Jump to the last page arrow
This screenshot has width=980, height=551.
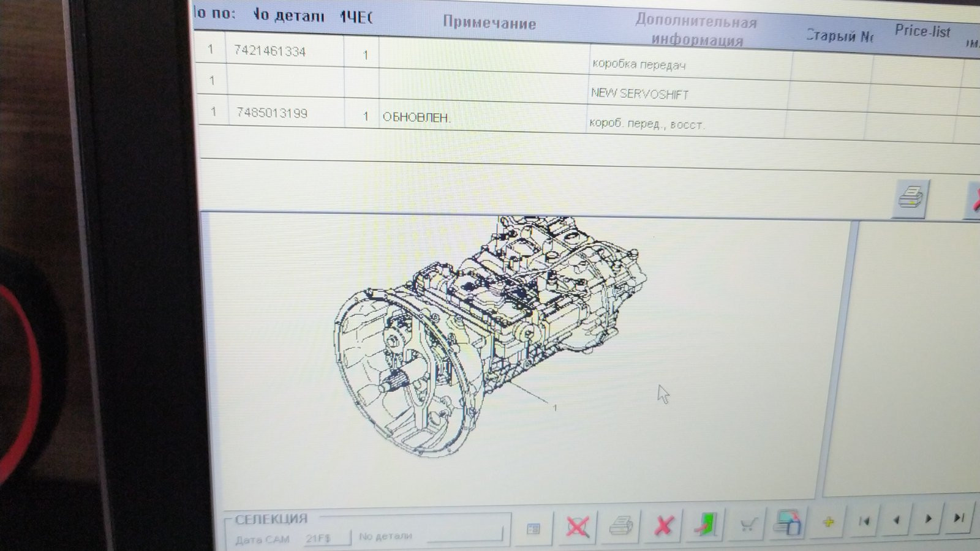point(960,518)
